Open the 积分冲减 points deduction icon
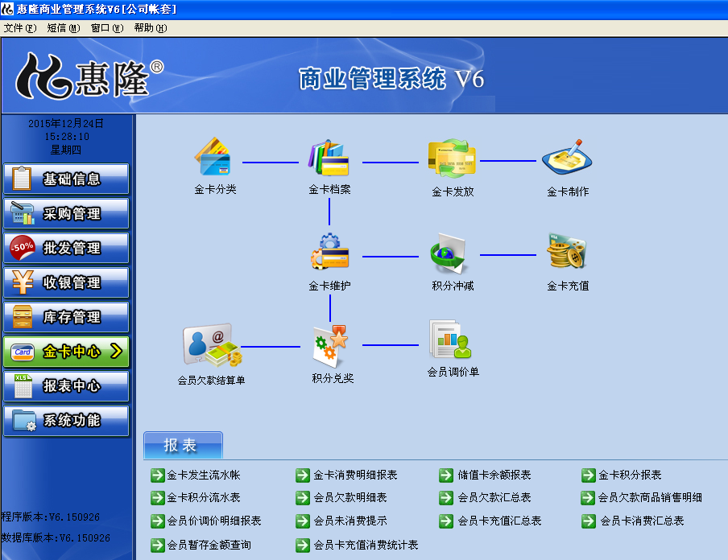 pyautogui.click(x=448, y=253)
